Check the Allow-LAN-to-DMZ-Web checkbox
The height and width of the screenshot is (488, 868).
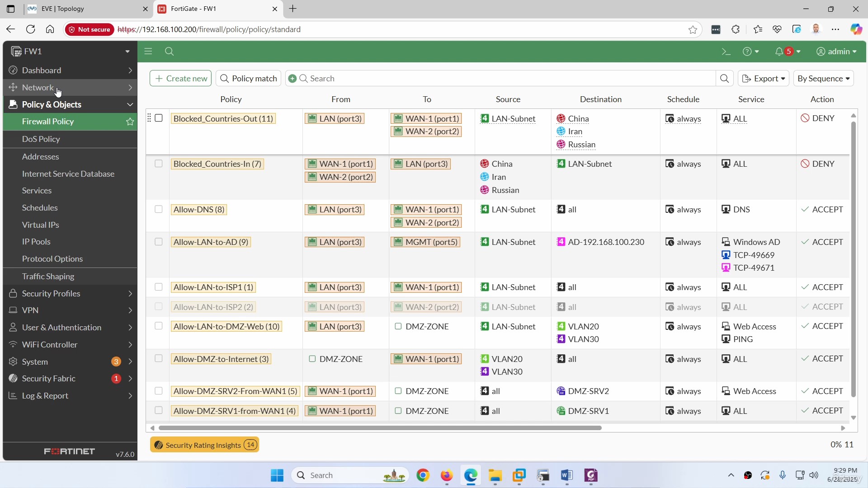pyautogui.click(x=159, y=326)
